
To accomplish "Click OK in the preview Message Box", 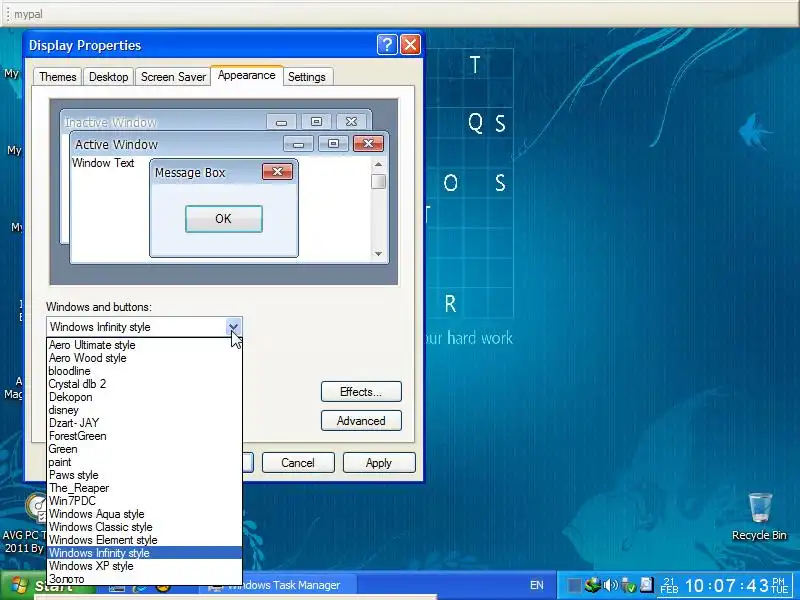I will 223,219.
